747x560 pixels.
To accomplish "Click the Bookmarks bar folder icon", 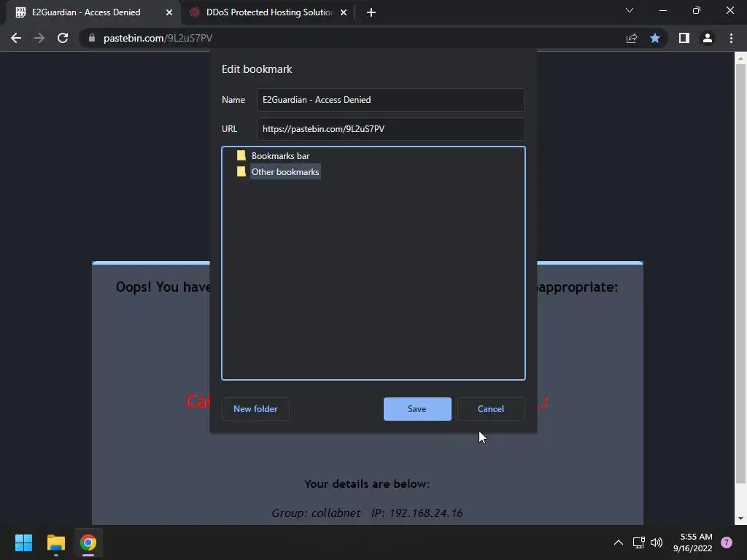I will tap(241, 155).
